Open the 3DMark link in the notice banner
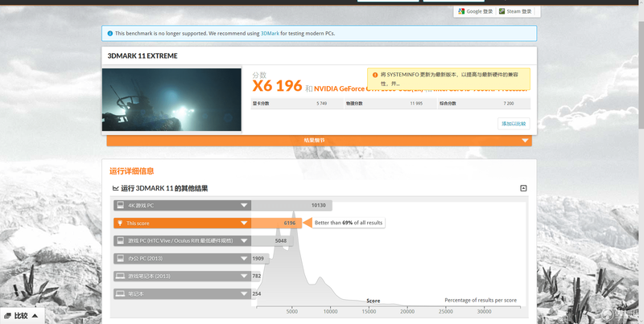Image resolution: width=644 pixels, height=324 pixels. pyautogui.click(x=270, y=34)
